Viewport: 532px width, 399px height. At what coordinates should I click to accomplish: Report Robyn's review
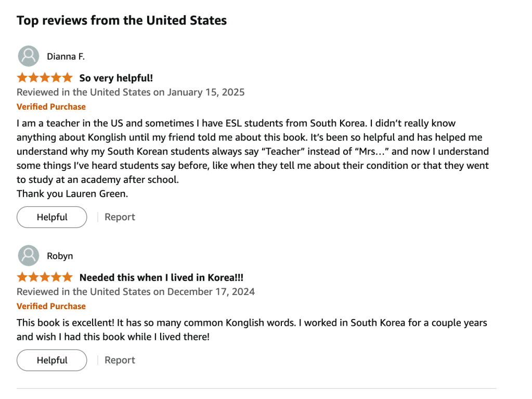point(120,360)
